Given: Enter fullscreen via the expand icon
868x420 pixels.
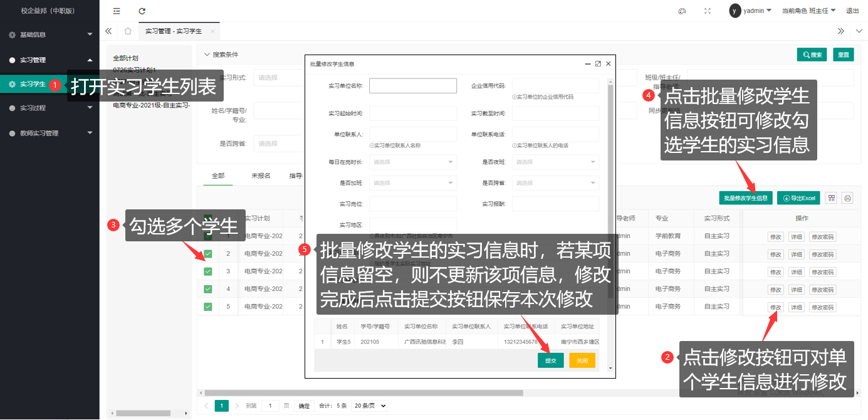Looking at the screenshot, I should [x=708, y=11].
